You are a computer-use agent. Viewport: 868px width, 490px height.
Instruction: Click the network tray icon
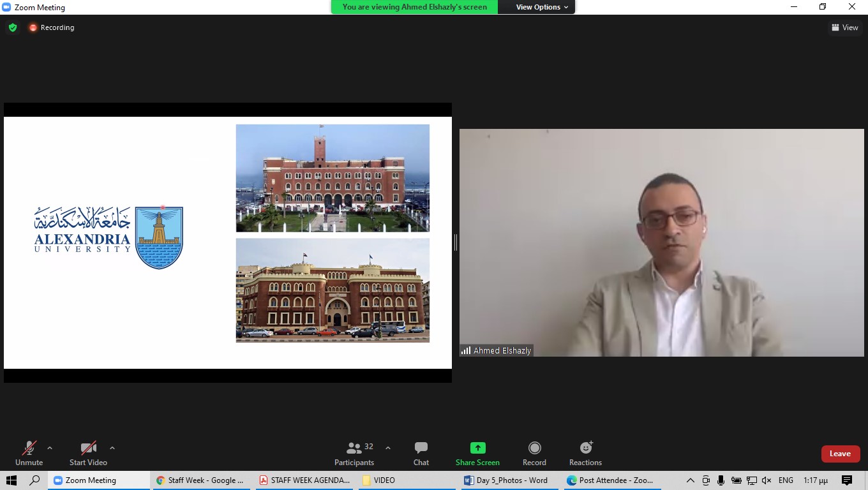[752, 480]
